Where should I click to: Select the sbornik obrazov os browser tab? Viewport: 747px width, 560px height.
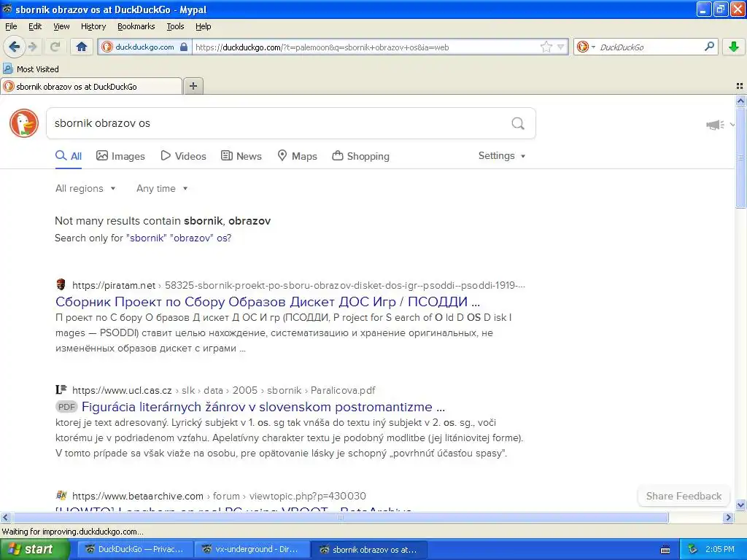[x=91, y=86]
